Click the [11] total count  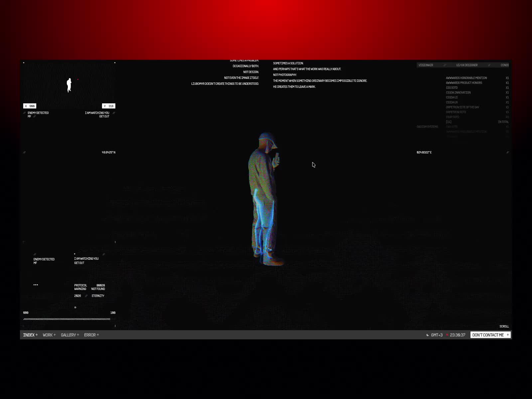[449, 122]
